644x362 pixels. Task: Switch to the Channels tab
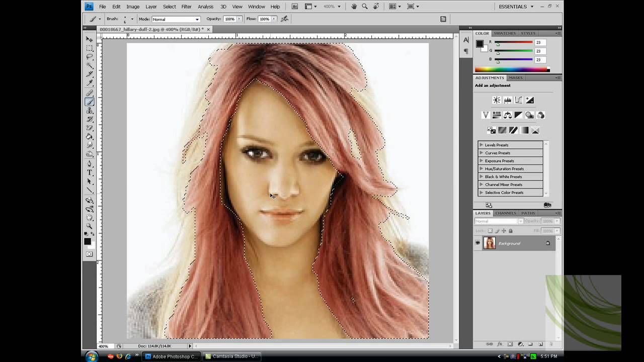(506, 213)
